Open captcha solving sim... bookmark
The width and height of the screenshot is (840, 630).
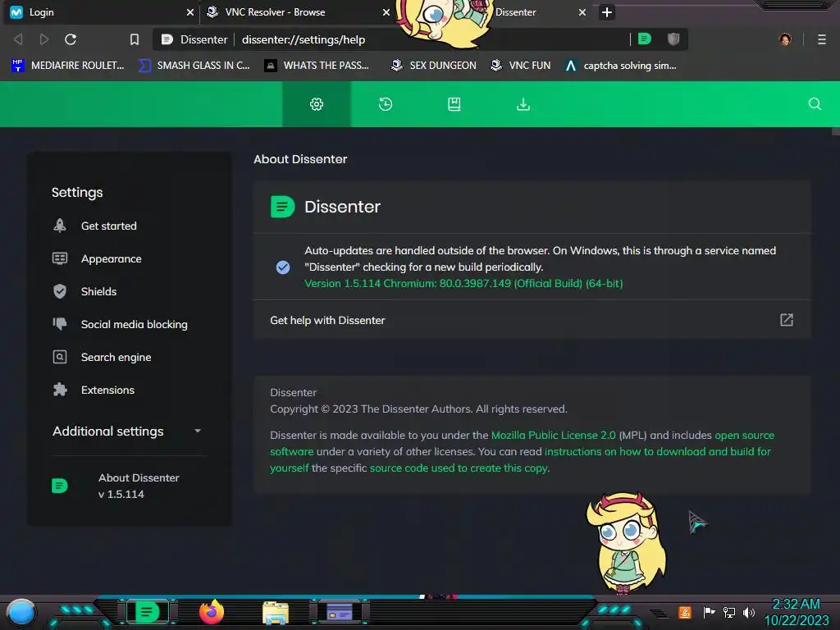tap(620, 66)
